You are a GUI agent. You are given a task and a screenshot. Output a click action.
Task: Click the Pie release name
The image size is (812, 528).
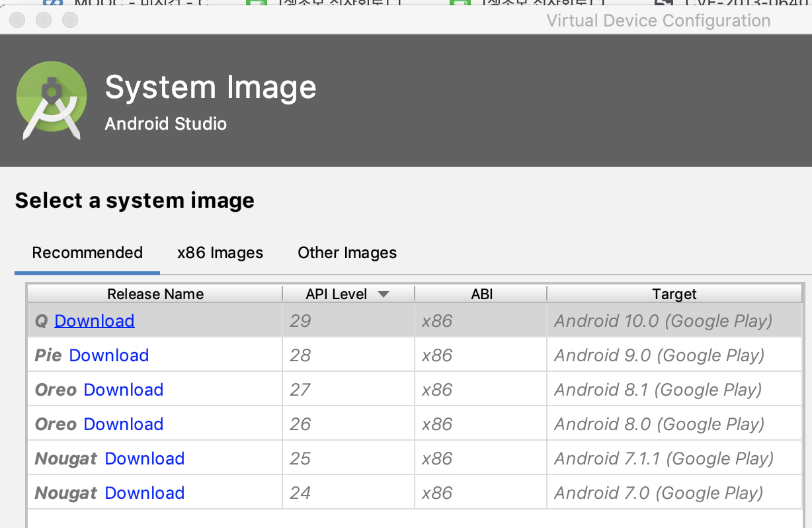[48, 355]
